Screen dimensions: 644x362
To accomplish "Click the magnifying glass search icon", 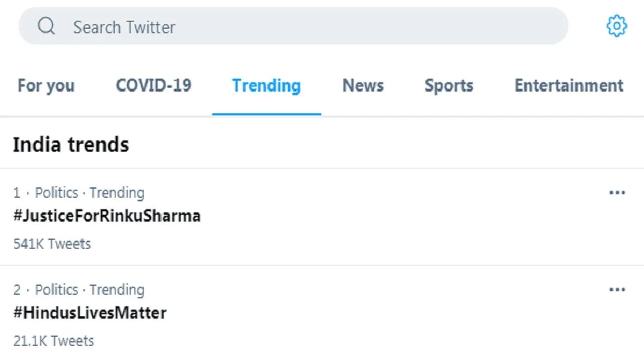I will (46, 26).
